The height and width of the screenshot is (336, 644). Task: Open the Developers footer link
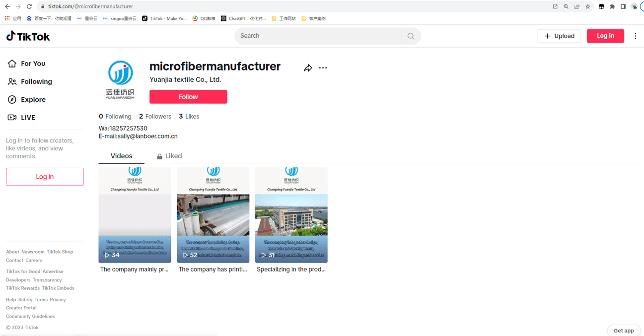(x=18, y=280)
